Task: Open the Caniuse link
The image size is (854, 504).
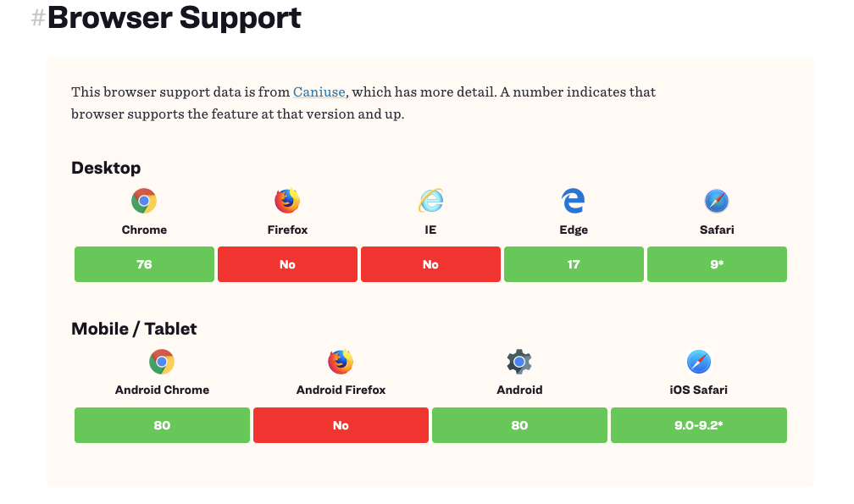Action: coord(319,92)
